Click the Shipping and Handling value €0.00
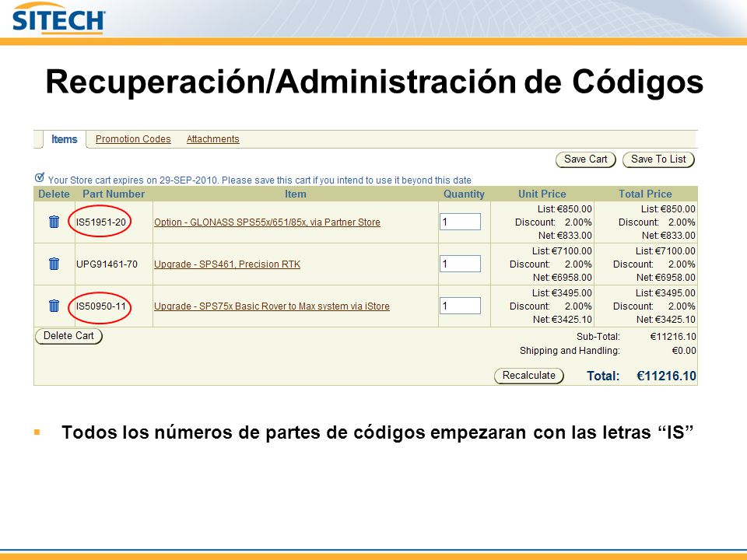 pos(684,351)
